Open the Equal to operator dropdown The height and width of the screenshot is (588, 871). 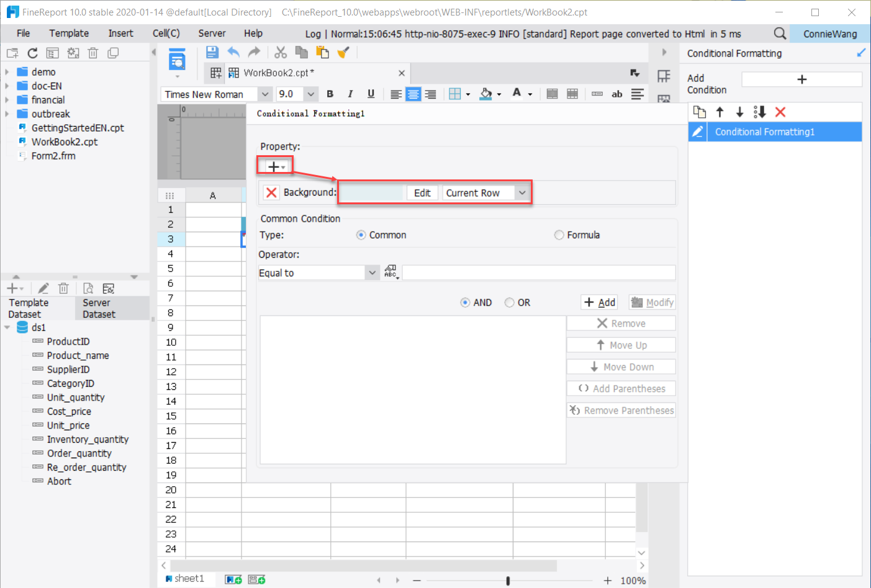371,272
